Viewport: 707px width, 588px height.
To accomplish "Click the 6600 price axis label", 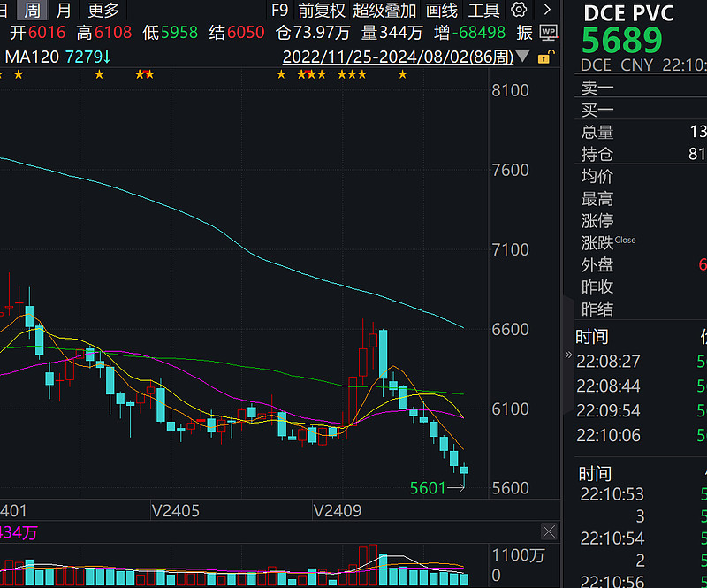I will [510, 330].
